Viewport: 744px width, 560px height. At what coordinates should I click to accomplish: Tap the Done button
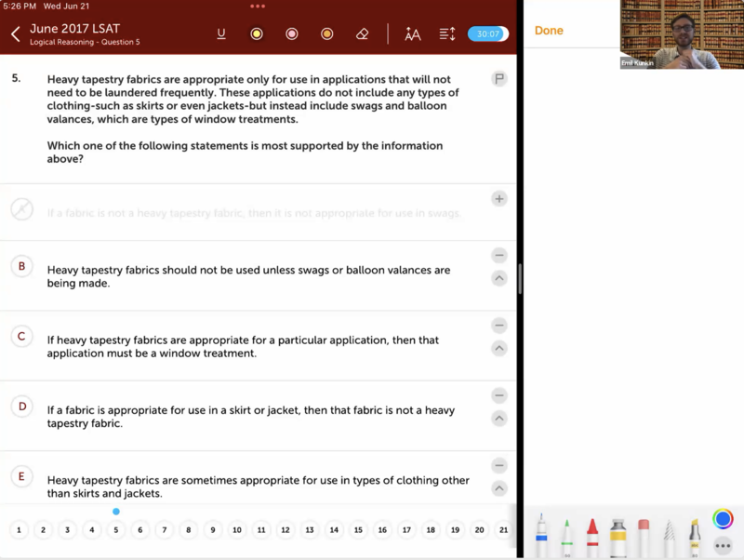click(549, 31)
